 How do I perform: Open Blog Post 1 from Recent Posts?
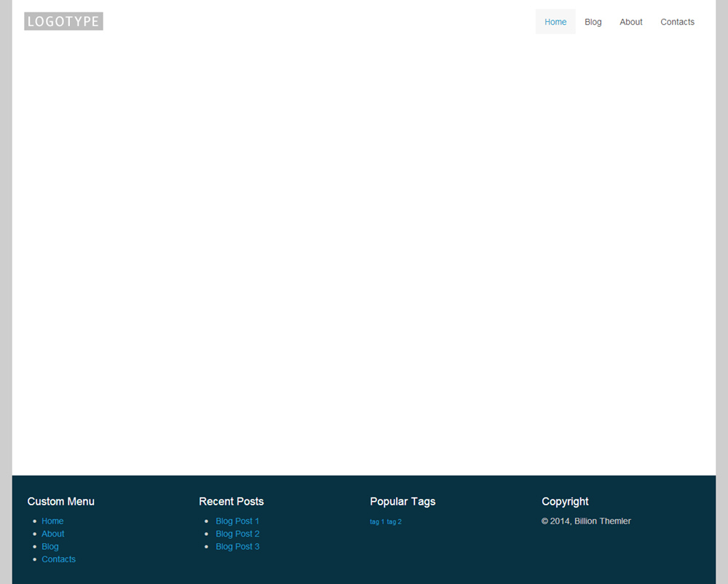(237, 521)
